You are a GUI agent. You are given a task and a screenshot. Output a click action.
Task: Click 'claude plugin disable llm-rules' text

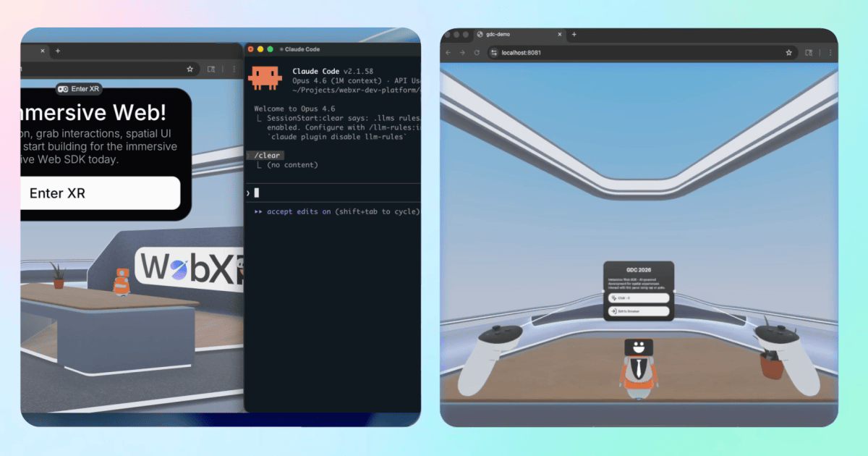point(337,137)
